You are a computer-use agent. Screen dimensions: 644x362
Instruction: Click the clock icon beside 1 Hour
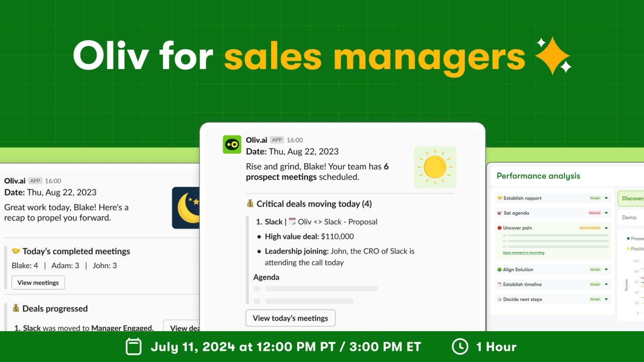[460, 347]
